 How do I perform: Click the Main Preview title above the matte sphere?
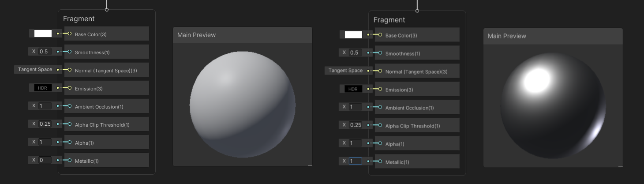pyautogui.click(x=196, y=35)
